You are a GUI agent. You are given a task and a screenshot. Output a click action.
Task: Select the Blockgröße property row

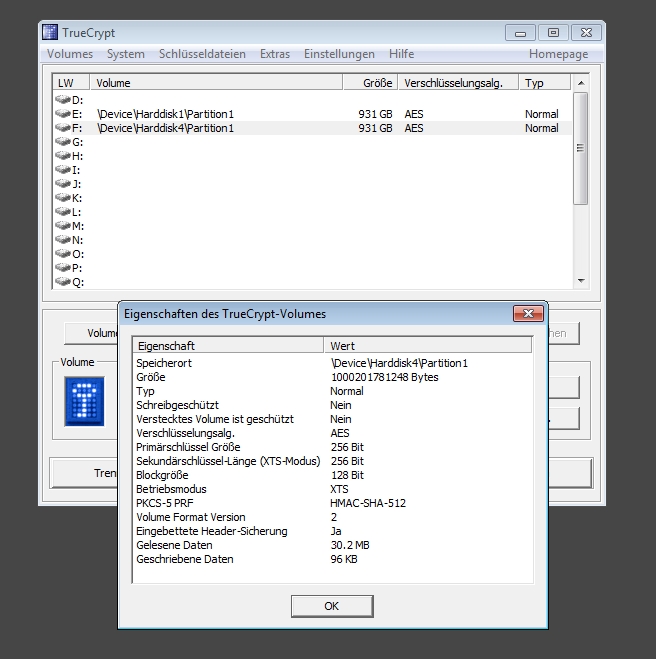(333, 475)
